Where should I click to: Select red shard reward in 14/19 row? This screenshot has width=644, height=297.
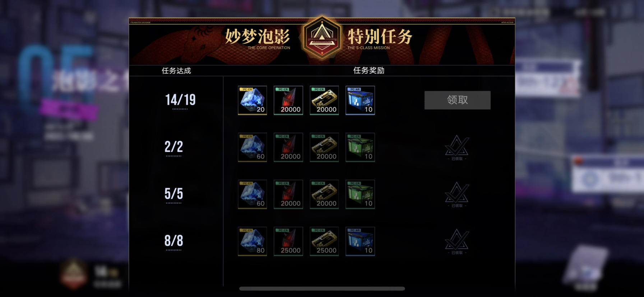pos(288,100)
